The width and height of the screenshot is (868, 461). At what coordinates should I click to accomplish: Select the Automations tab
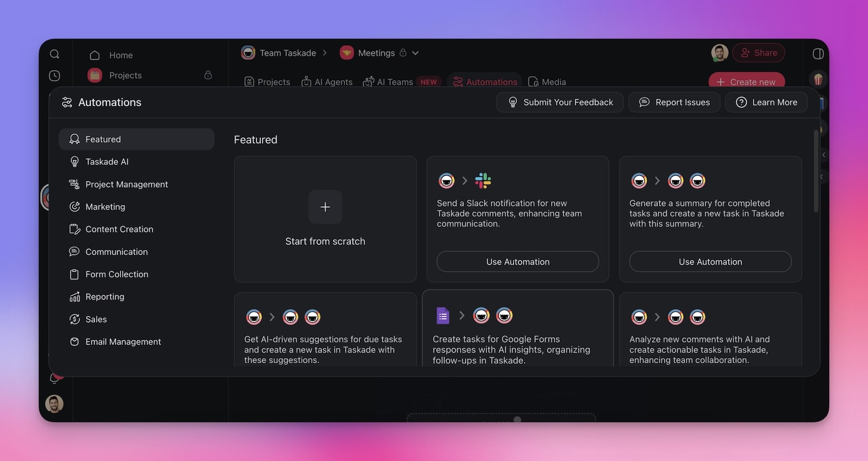pyautogui.click(x=485, y=82)
